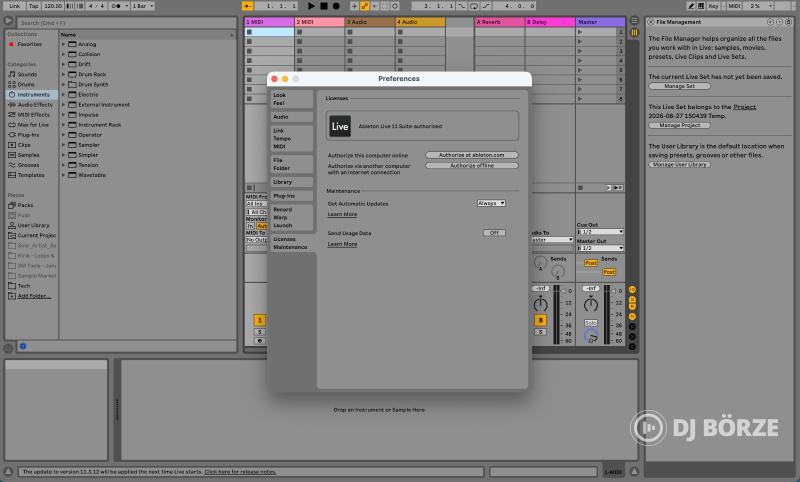Click Manage Set button

pos(679,86)
